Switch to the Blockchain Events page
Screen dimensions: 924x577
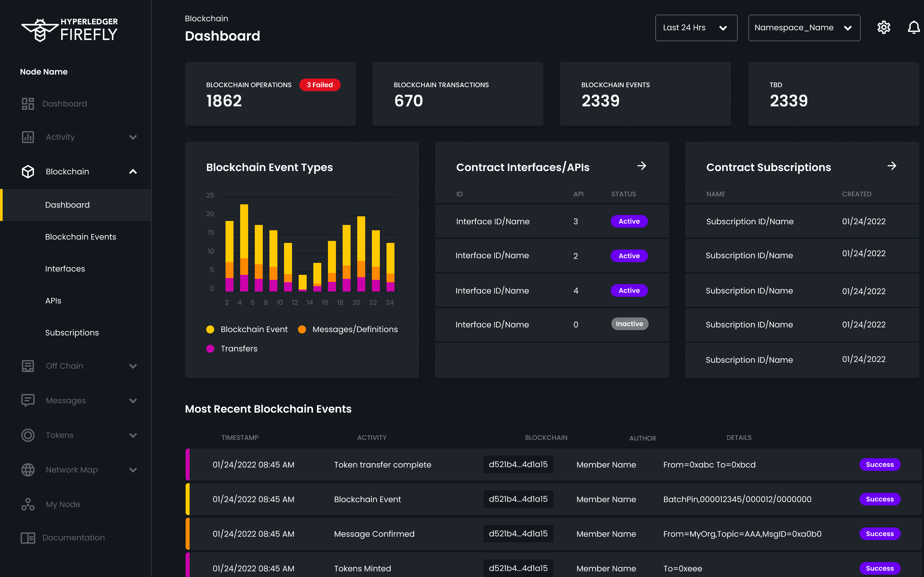pyautogui.click(x=80, y=237)
